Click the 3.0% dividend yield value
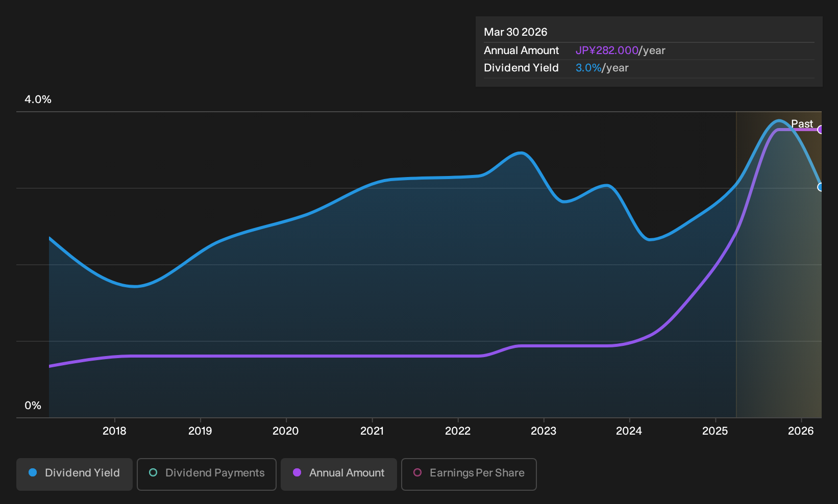 point(588,68)
